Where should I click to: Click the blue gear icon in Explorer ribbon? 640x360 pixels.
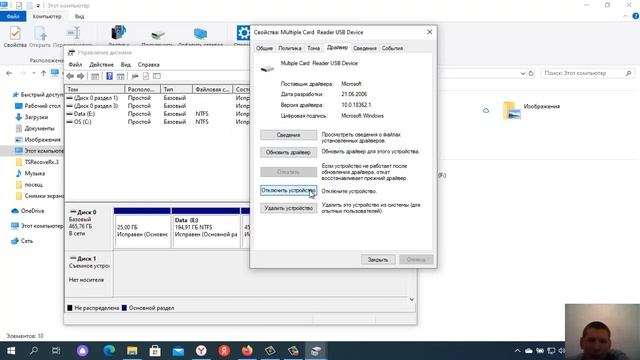pos(243,33)
